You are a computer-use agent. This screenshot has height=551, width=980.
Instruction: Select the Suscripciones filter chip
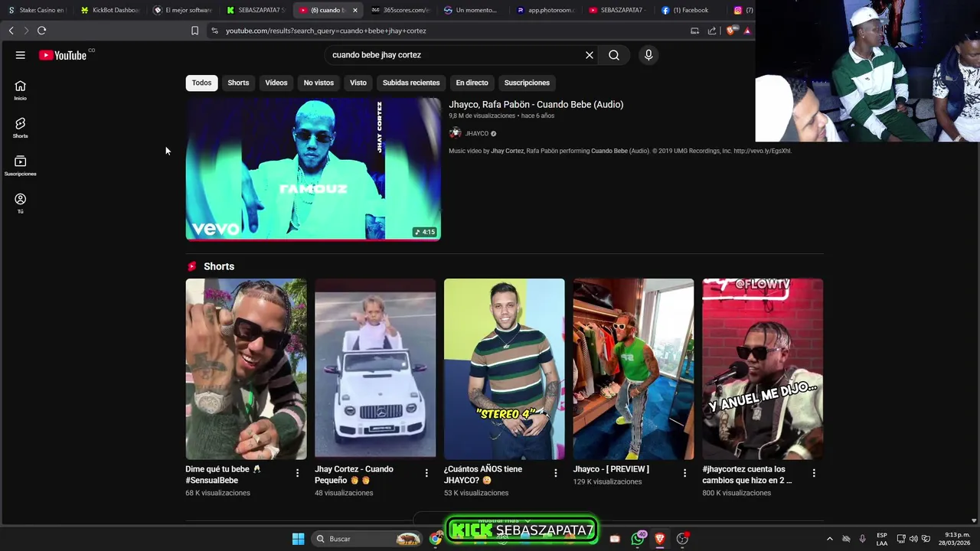tap(527, 83)
